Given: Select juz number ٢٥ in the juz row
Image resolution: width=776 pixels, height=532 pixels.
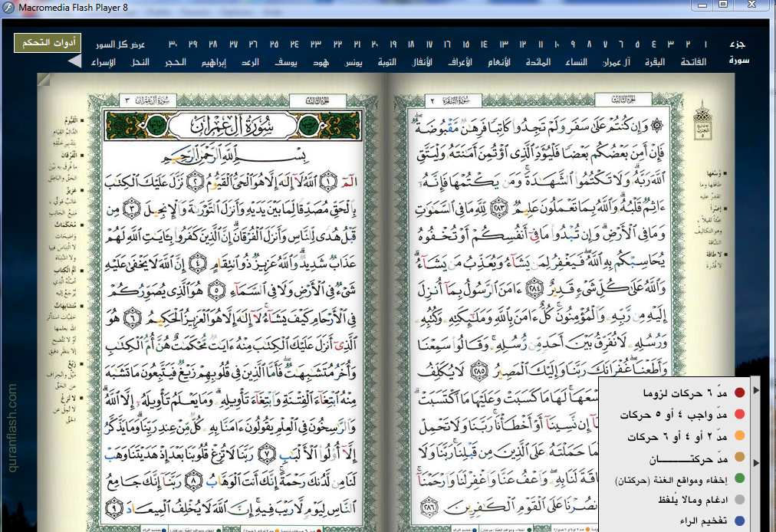Looking at the screenshot, I should pos(275,44).
